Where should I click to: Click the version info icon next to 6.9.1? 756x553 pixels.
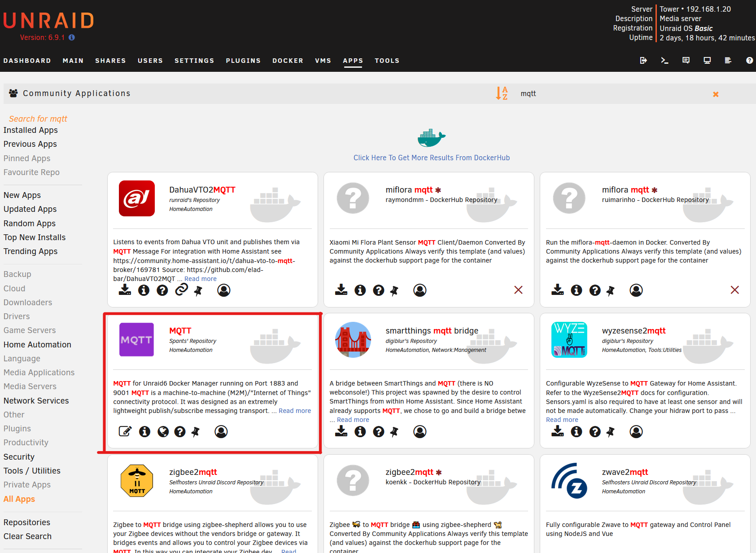[72, 38]
